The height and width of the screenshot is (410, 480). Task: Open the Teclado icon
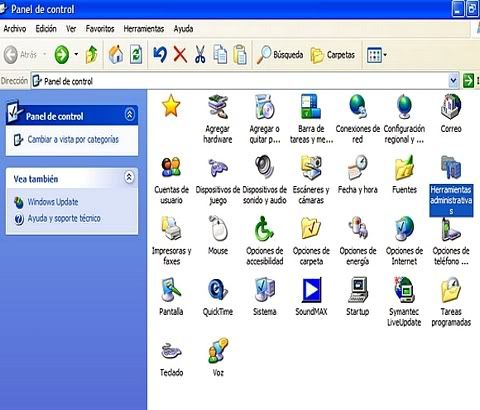[171, 351]
